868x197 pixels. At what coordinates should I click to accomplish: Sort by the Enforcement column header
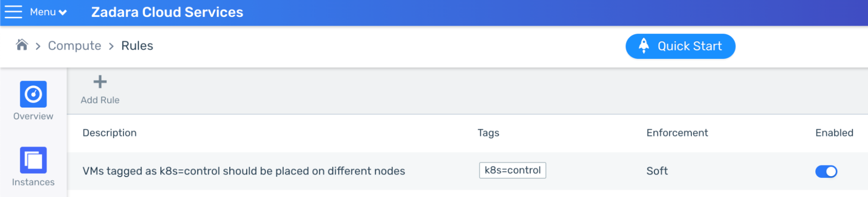pyautogui.click(x=677, y=133)
